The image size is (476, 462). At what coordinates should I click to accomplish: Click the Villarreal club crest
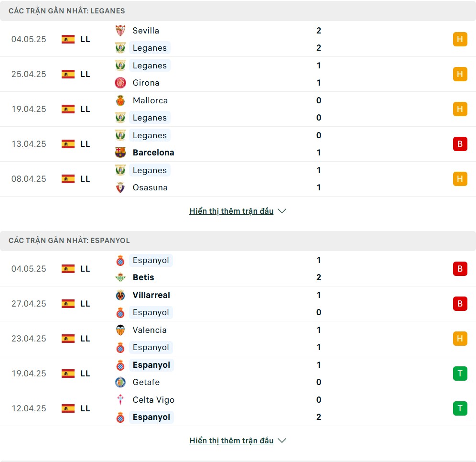point(120,295)
